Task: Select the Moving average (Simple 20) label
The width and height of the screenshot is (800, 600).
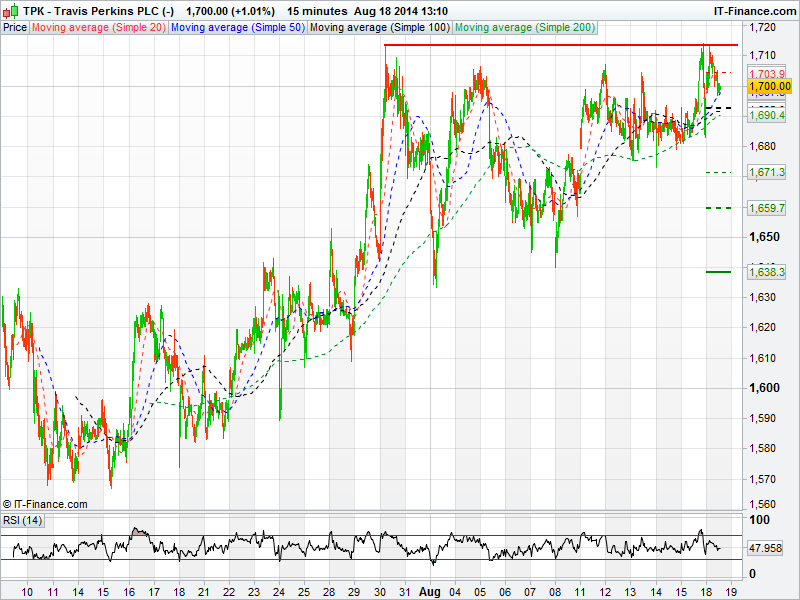Action: (x=98, y=27)
